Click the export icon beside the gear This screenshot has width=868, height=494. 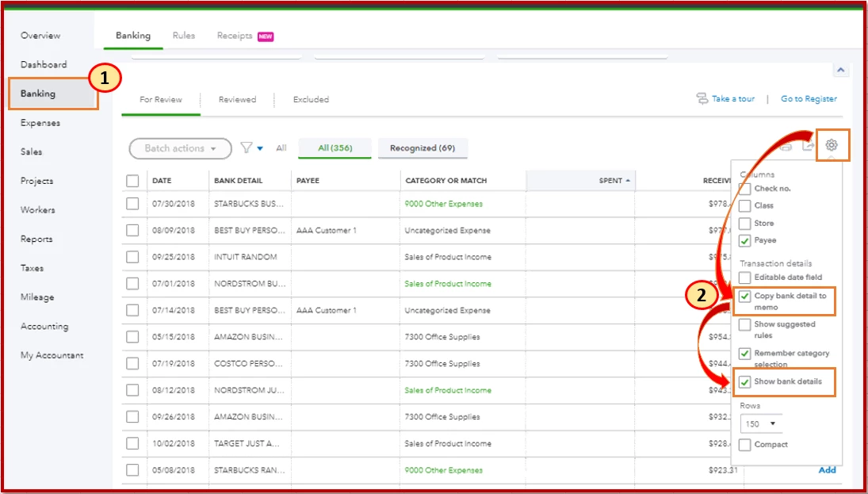pos(809,146)
